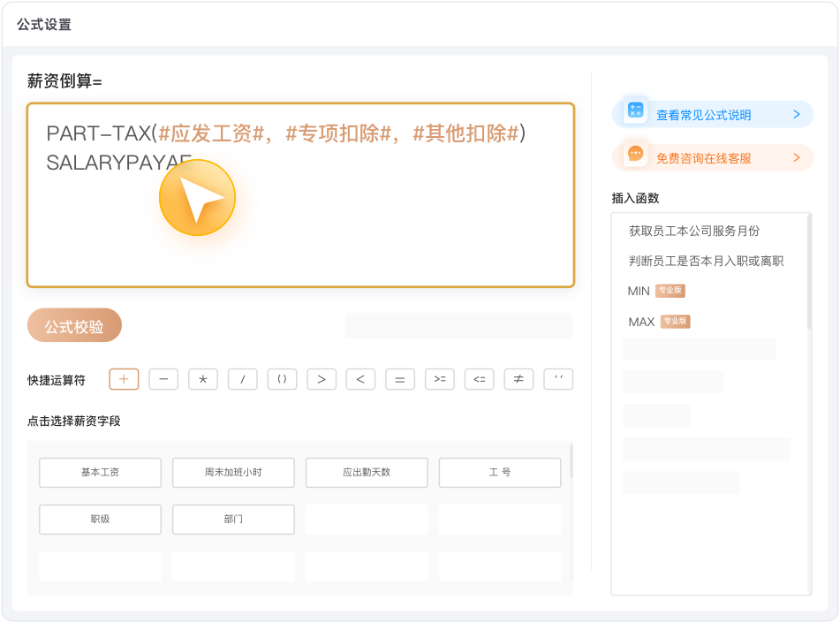The height and width of the screenshot is (623, 840).
Task: Click the 公式校验 button
Action: [x=74, y=325]
